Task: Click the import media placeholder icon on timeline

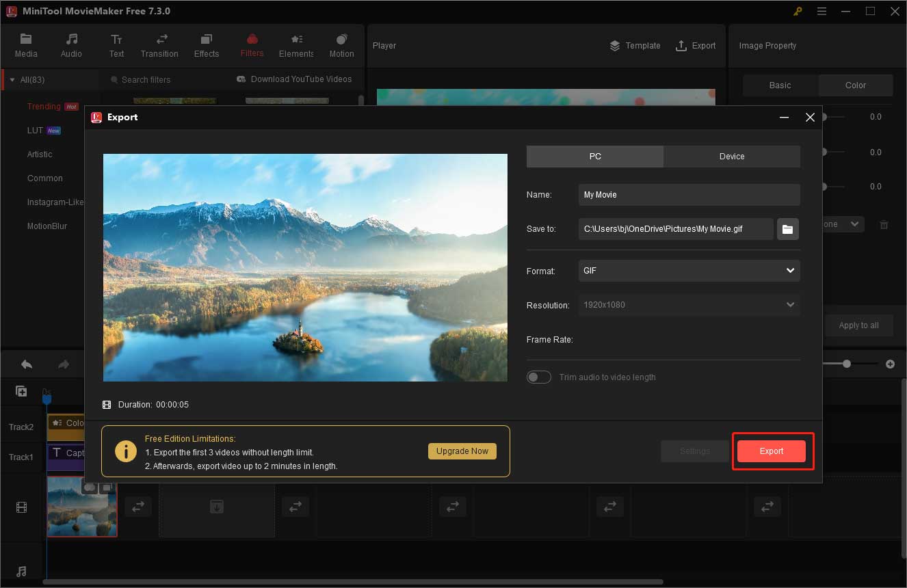Action: coord(216,507)
